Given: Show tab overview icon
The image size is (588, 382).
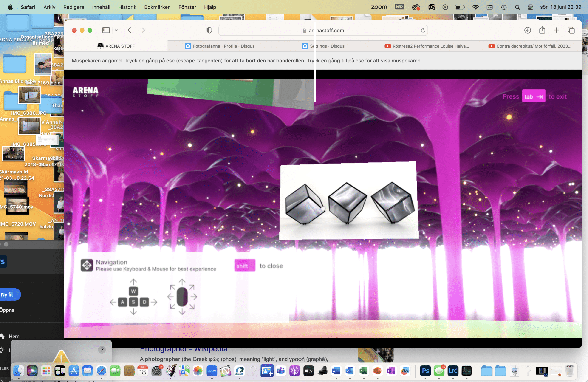Looking at the screenshot, I should [x=571, y=30].
